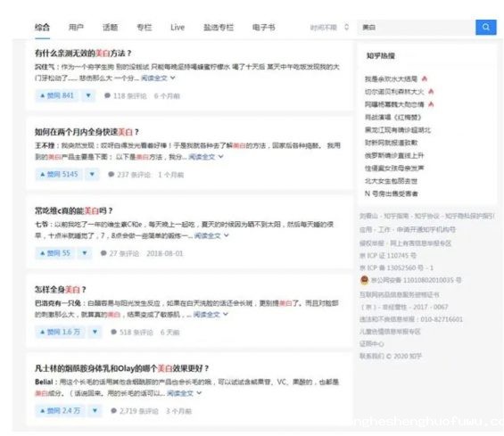Open question 常吃维c真的能美白吗？

coord(74,210)
